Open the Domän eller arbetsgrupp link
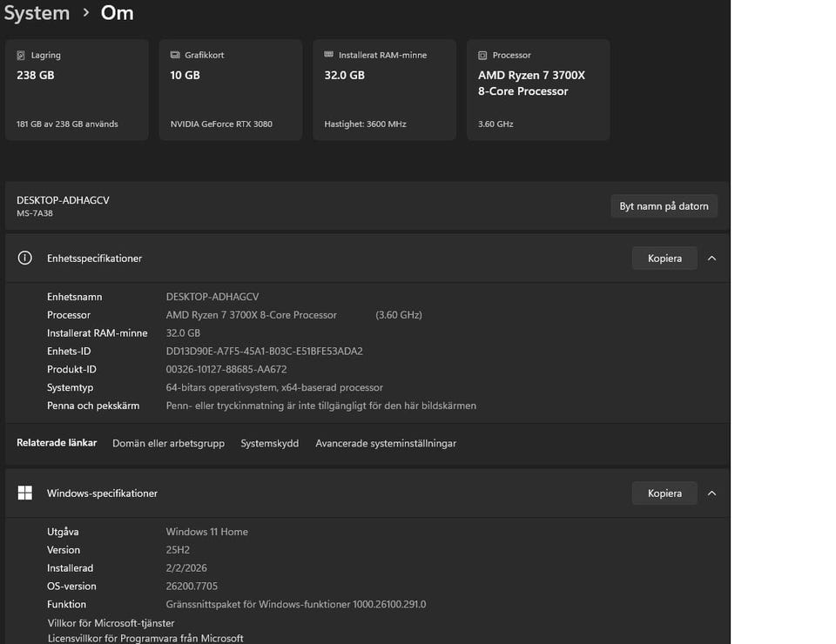Viewport: 836px width, 644px height. point(168,443)
